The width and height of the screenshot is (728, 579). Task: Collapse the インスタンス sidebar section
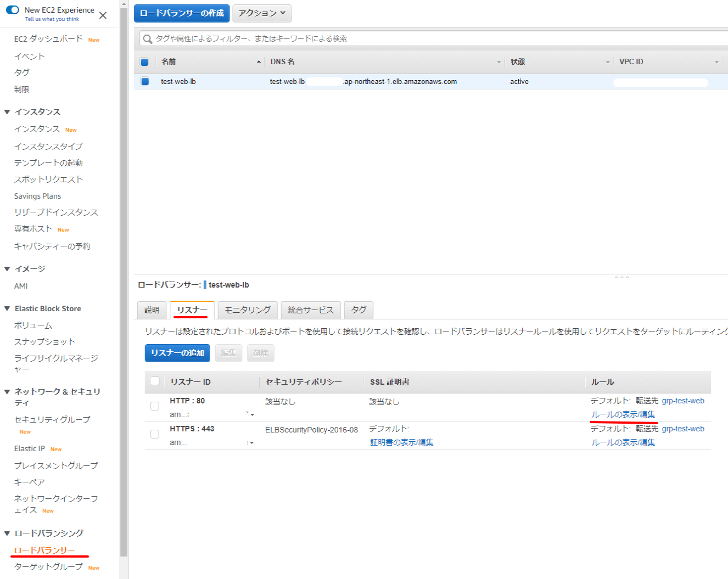click(x=7, y=112)
